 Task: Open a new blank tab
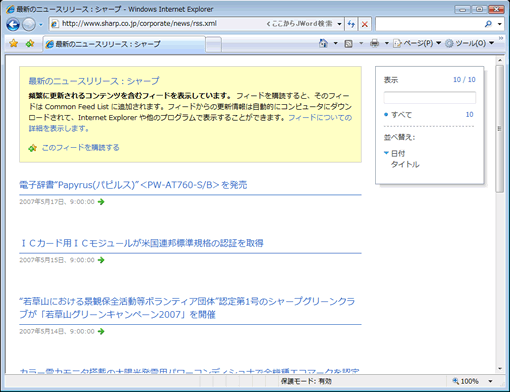(x=213, y=45)
